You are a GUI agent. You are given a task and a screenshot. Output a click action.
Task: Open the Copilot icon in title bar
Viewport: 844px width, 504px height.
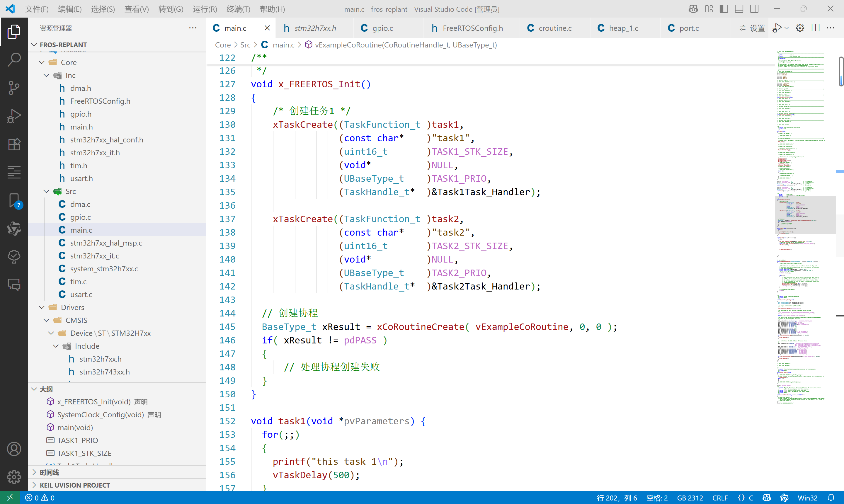click(693, 9)
